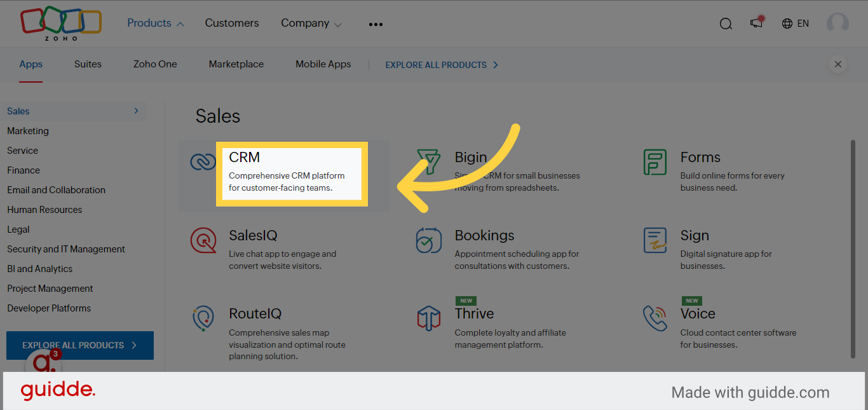Click the Forms product icon
Screen dimensions: 868x410
(654, 162)
